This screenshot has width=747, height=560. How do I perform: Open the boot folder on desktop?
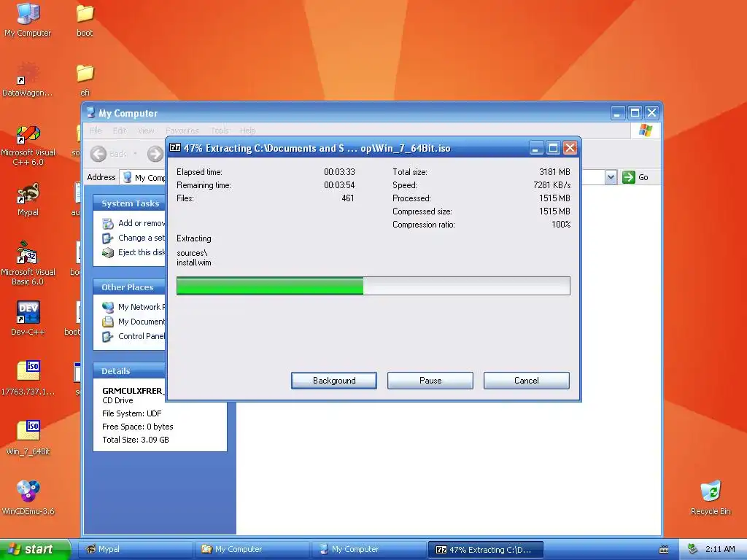(x=85, y=19)
